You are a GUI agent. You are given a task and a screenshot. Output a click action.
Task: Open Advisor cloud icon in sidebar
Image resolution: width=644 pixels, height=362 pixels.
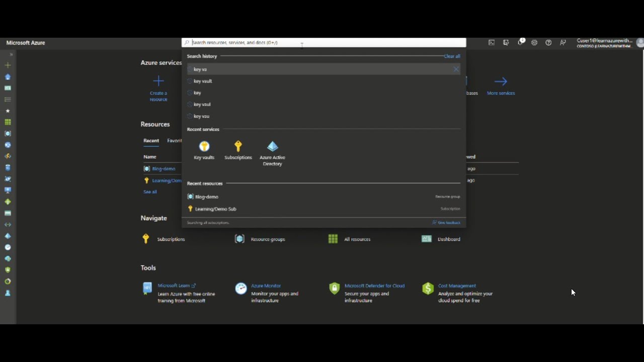(x=8, y=258)
